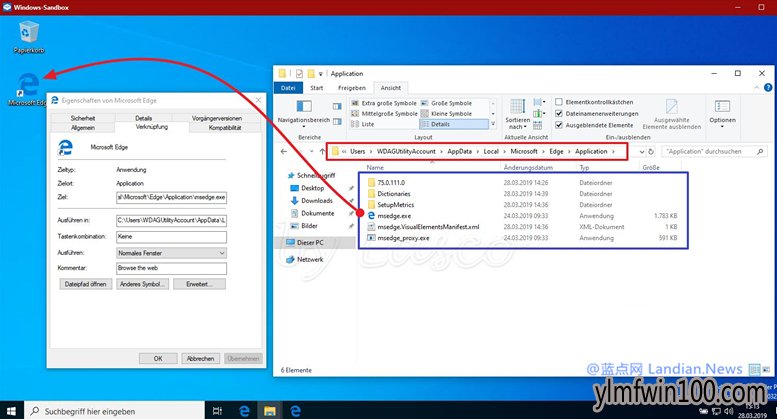
Task: Open the Allgemein tab in properties dialog
Action: coord(83,128)
